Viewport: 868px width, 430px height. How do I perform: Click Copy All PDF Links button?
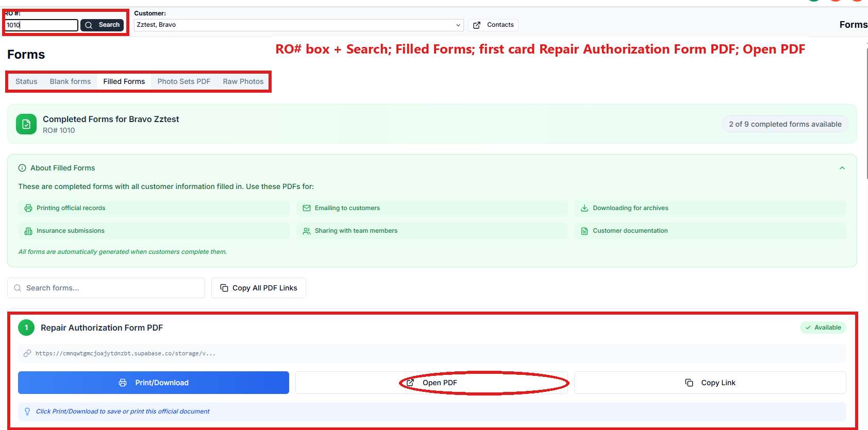click(259, 288)
